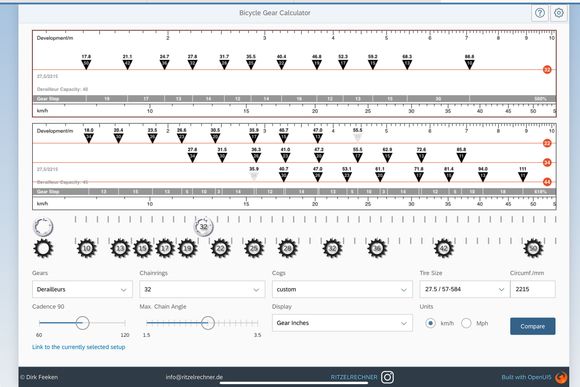Select the 22-tooth cog sprocket
The height and width of the screenshot is (387, 580).
(x=220, y=248)
